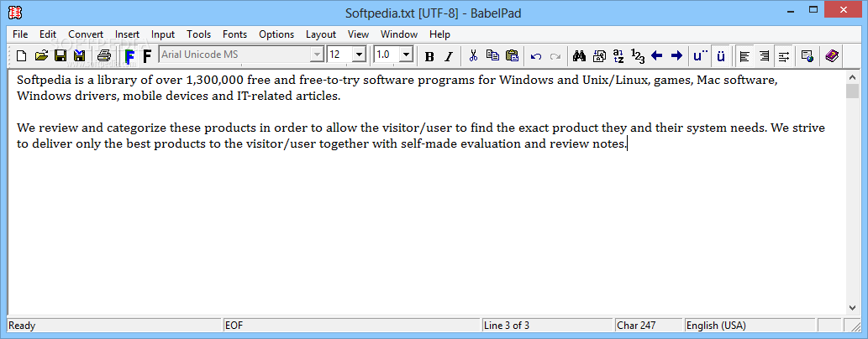The image size is (868, 339).
Task: Click the word "categorize" in second paragraph
Action: point(136,129)
